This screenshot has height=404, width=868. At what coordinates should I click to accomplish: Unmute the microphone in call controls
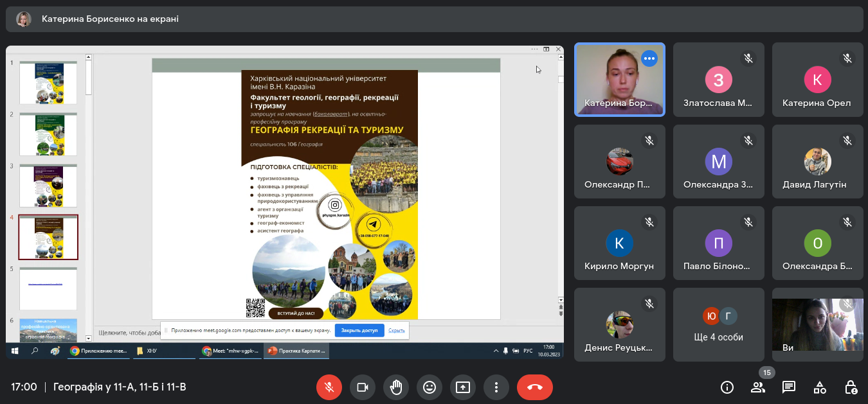pos(329,387)
